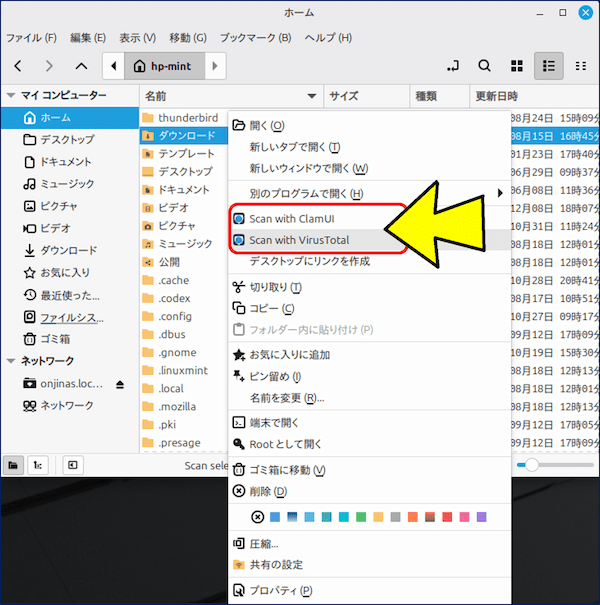Open file search with the magnifier icon

tap(485, 66)
